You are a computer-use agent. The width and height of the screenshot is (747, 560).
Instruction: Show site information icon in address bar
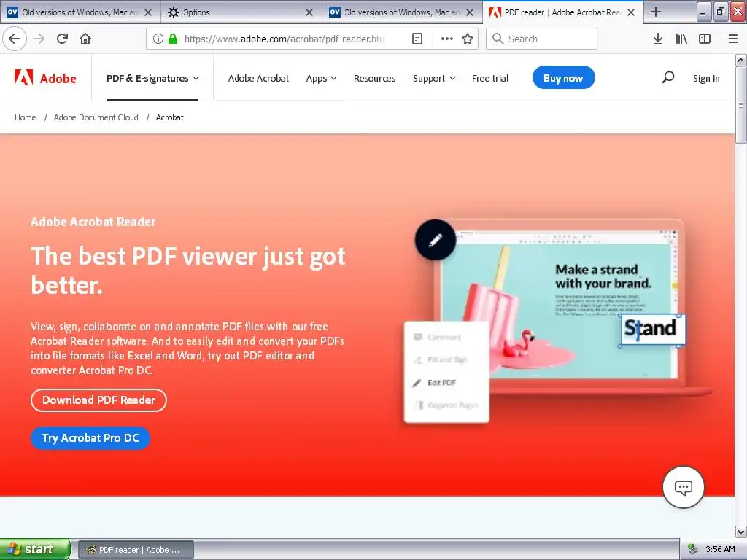tap(158, 39)
